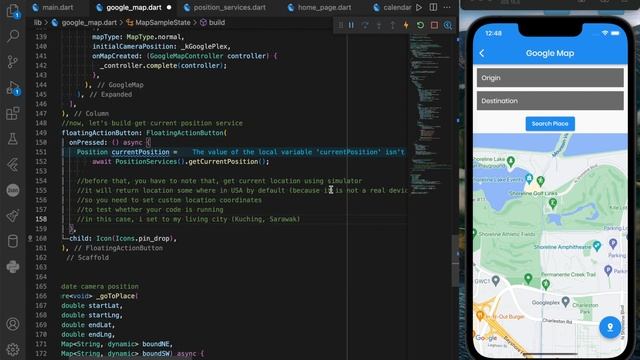The width and height of the screenshot is (640, 360).
Task: Click the editor vertical scrollbar
Action: pos(455,261)
